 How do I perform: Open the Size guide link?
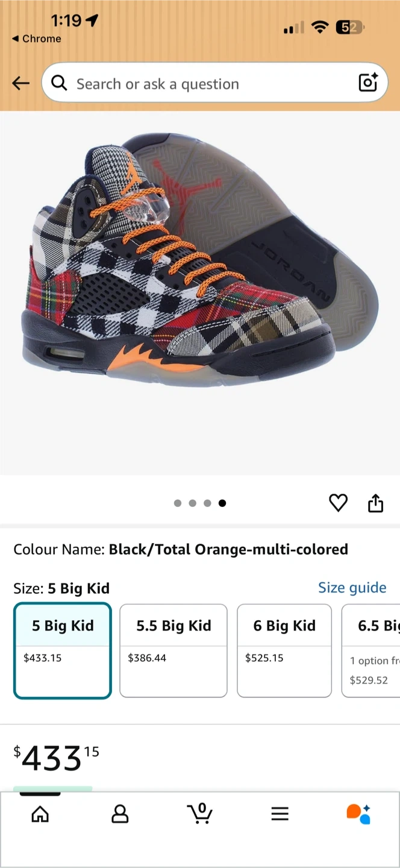point(352,588)
